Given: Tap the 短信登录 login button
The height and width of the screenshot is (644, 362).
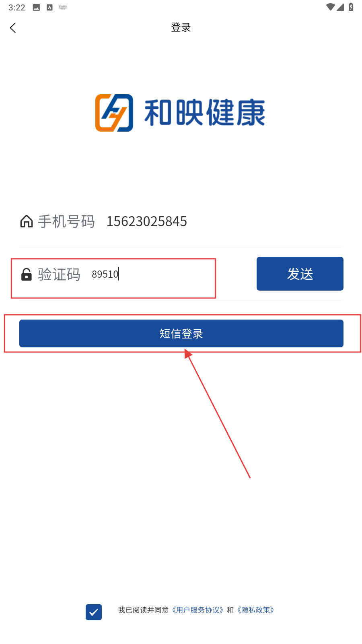Looking at the screenshot, I should (181, 333).
